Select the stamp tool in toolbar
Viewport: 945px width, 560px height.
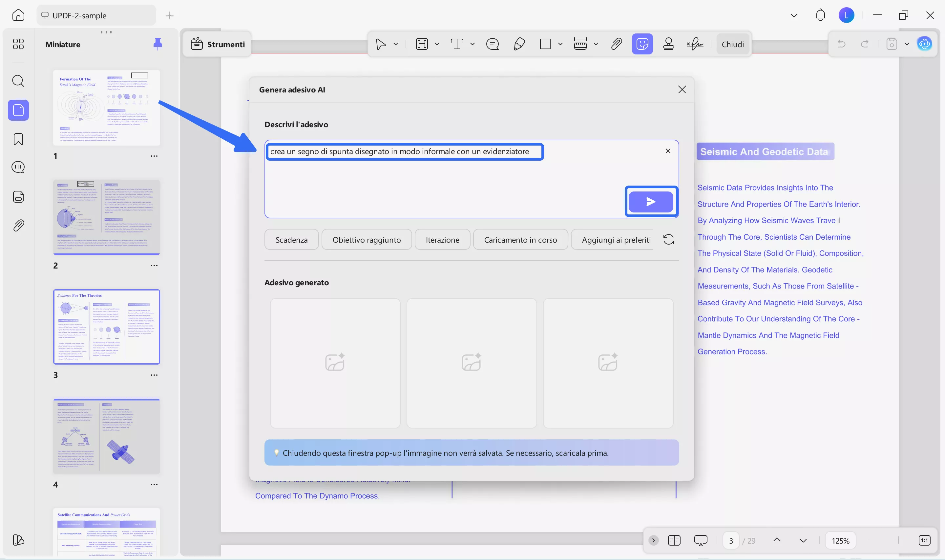pyautogui.click(x=668, y=44)
